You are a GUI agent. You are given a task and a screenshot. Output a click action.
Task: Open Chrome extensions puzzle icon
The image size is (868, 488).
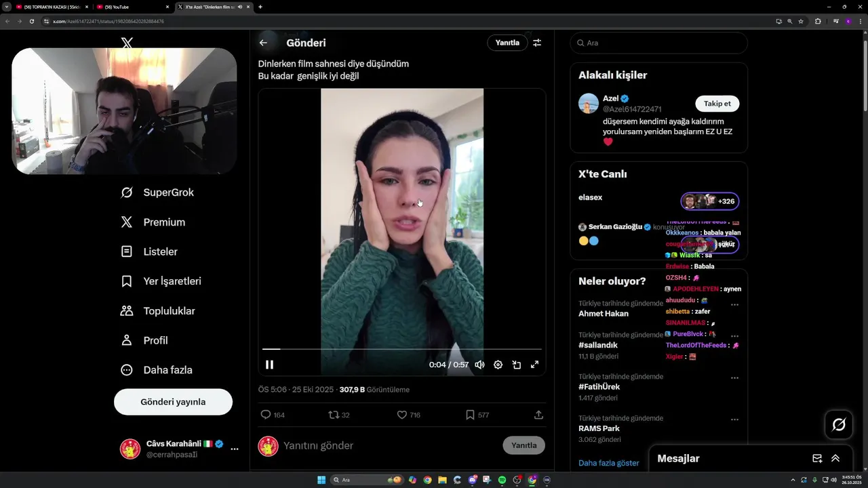point(818,21)
